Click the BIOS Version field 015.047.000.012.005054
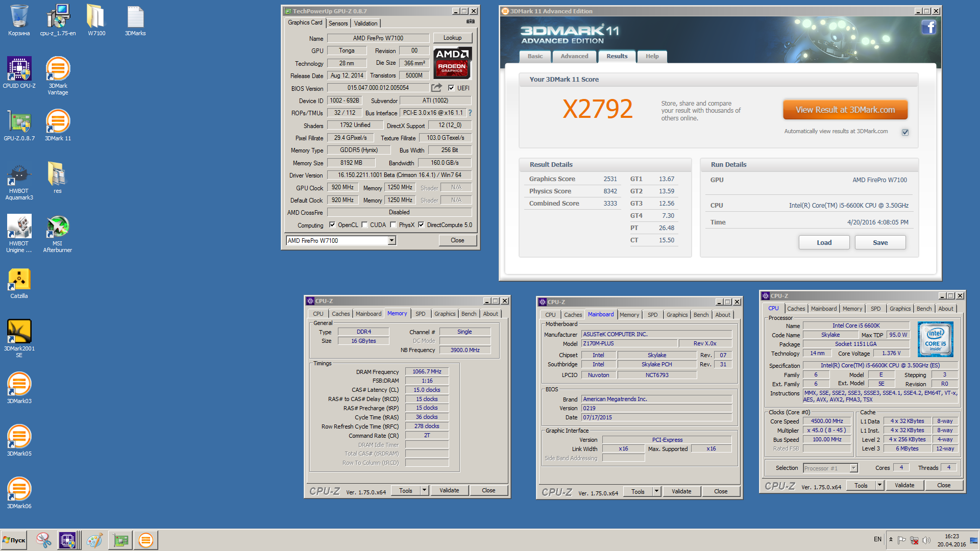980x551 pixels. tap(378, 88)
